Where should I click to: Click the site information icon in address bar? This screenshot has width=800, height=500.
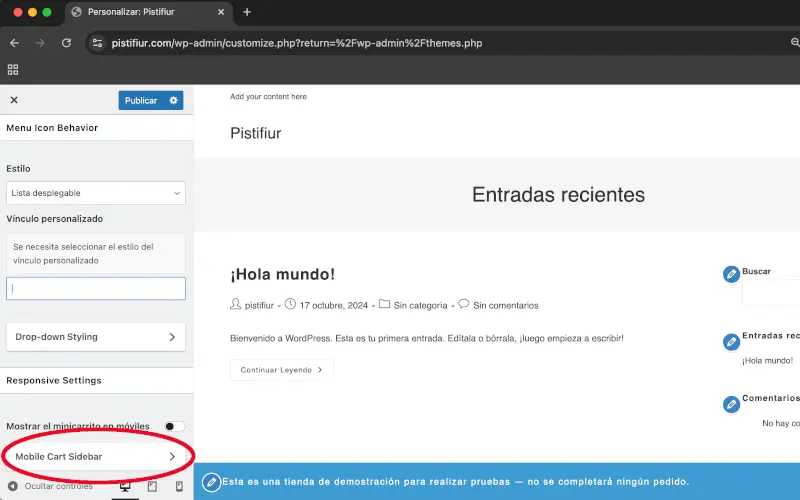[97, 43]
